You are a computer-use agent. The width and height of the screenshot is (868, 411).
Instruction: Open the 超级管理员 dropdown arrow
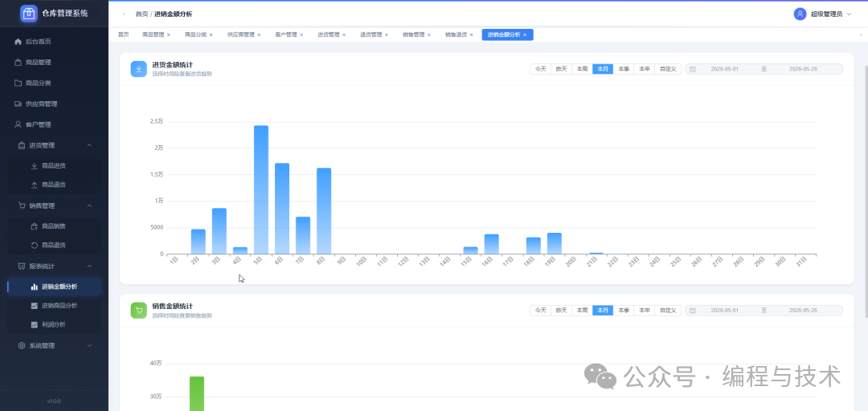(850, 14)
